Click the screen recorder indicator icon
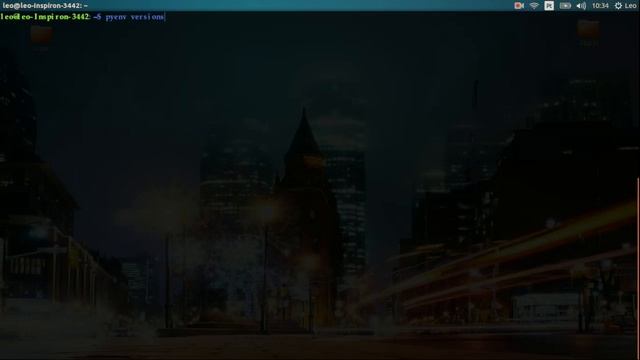The width and height of the screenshot is (640, 360). coord(519,6)
